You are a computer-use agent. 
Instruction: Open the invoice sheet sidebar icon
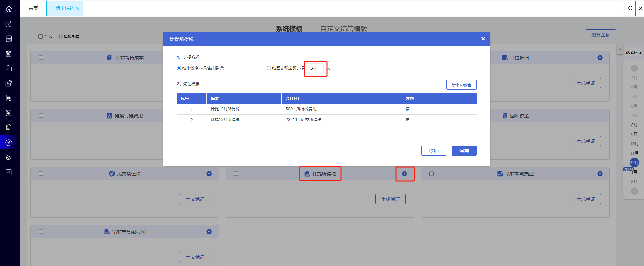click(9, 98)
